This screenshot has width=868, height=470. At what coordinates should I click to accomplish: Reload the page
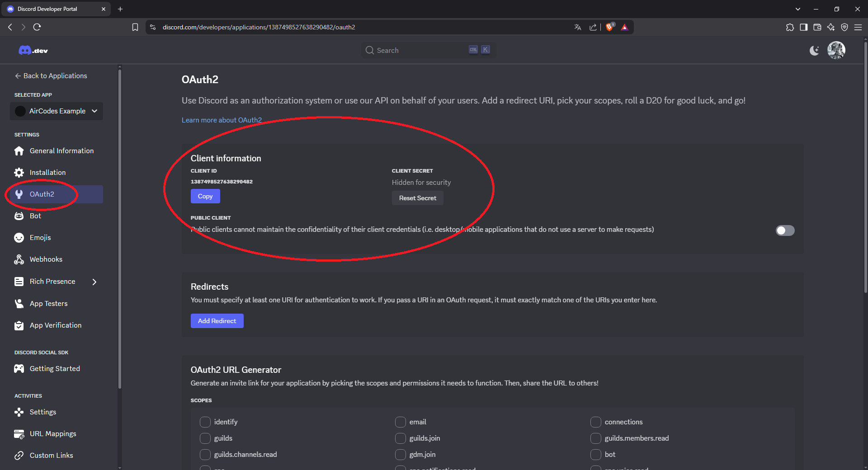coord(37,27)
